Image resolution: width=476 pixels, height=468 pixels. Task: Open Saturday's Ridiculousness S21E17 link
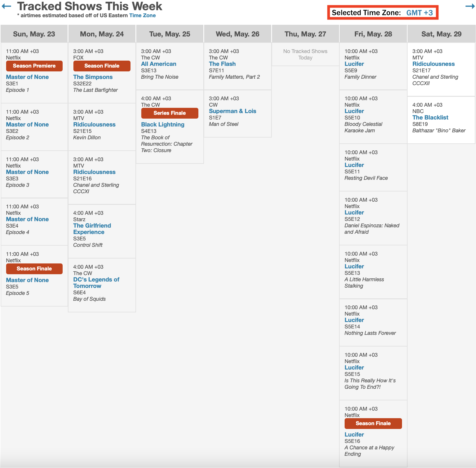click(x=433, y=64)
